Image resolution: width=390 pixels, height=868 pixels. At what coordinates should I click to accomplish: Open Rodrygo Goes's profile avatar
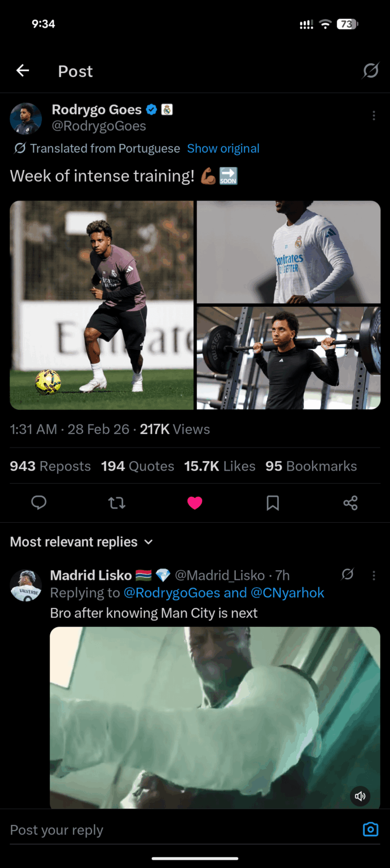click(x=25, y=119)
